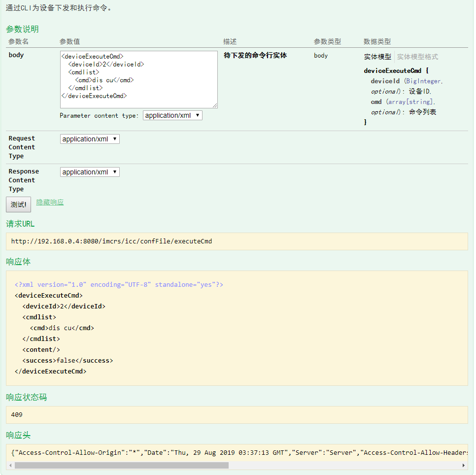Click the response status code 409

(17, 414)
